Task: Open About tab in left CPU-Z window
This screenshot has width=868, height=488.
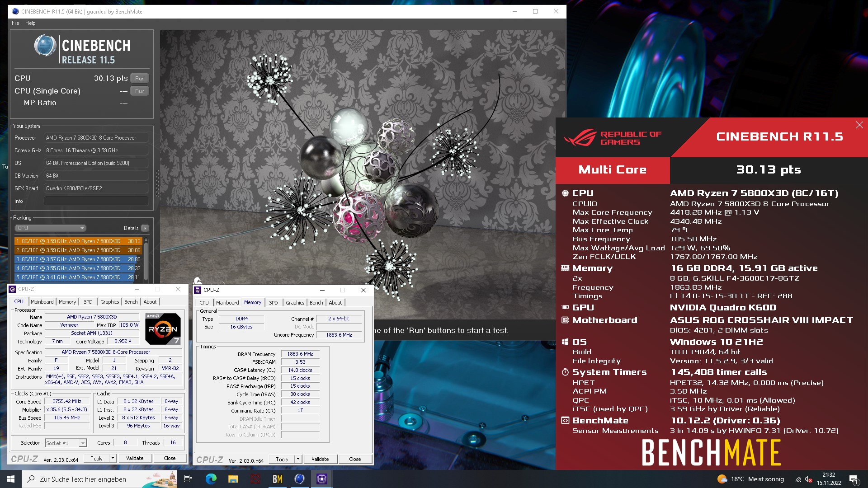Action: [150, 302]
